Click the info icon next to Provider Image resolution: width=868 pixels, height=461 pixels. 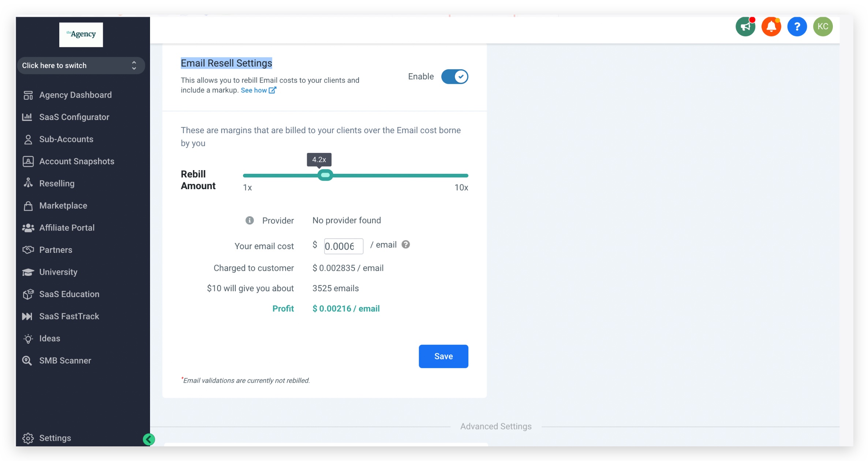point(250,220)
